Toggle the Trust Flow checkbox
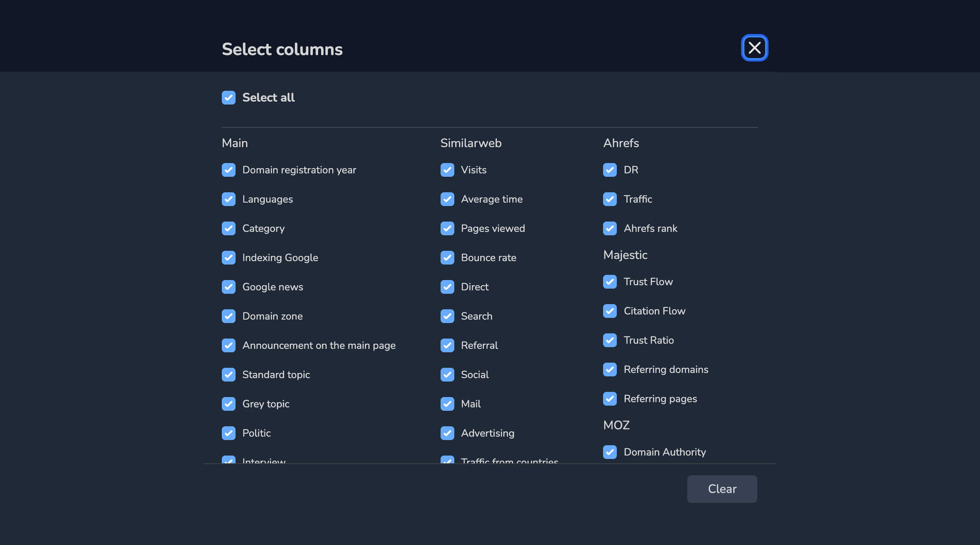The width and height of the screenshot is (980, 545). [609, 282]
